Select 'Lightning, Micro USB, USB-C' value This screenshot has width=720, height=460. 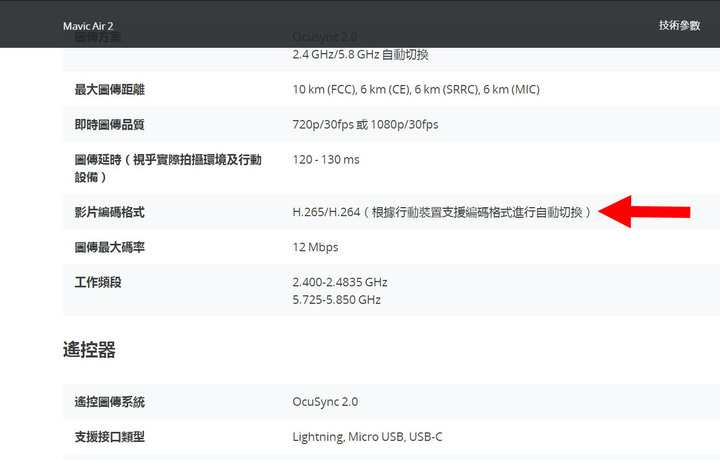point(367,437)
